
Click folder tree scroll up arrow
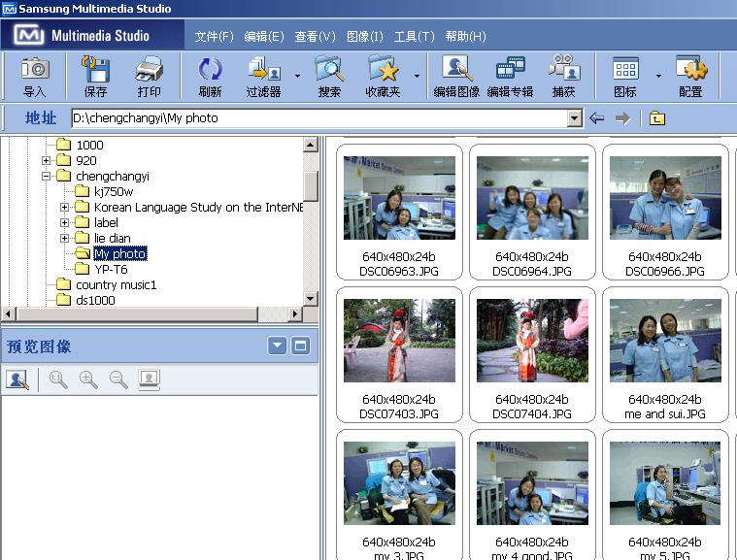click(x=311, y=145)
